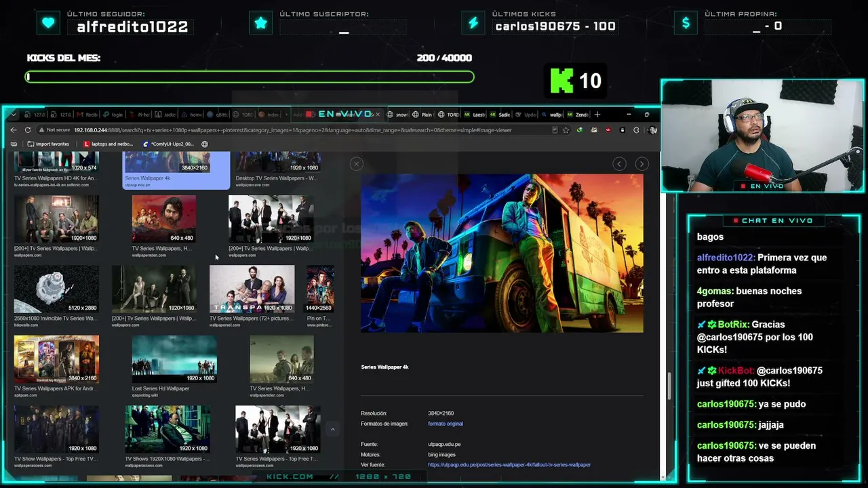
Task: Open the formato original link
Action: point(446,424)
